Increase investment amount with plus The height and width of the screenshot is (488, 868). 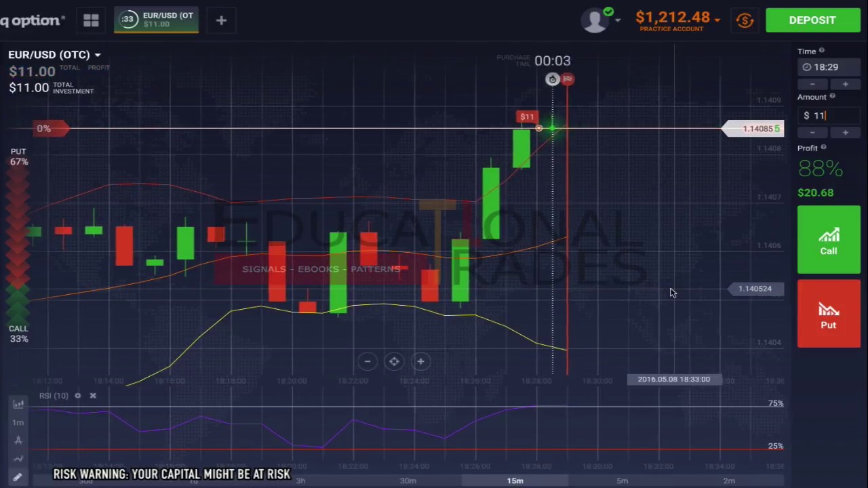coord(845,132)
